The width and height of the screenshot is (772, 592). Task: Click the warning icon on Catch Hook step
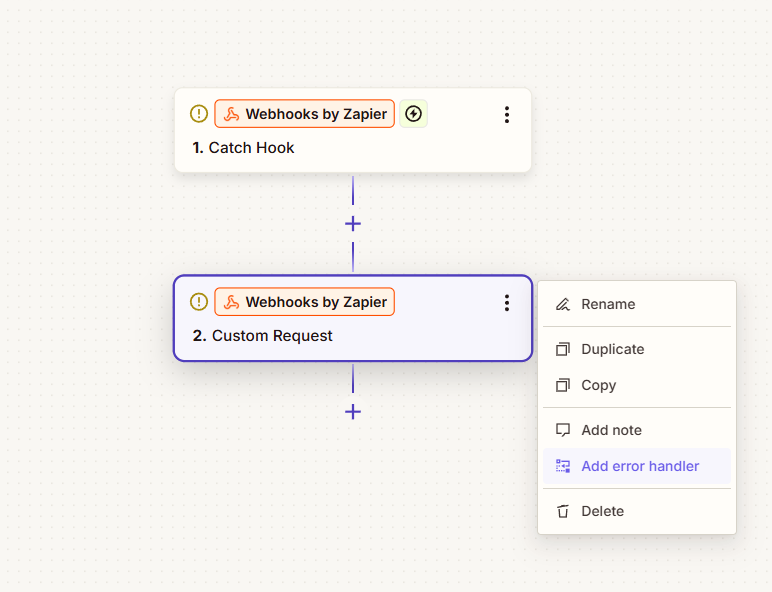coord(199,114)
